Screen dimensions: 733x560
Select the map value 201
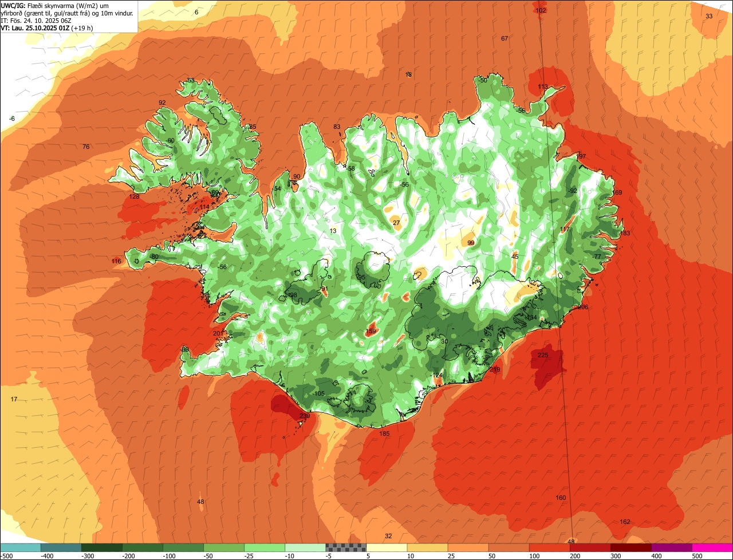click(218, 333)
